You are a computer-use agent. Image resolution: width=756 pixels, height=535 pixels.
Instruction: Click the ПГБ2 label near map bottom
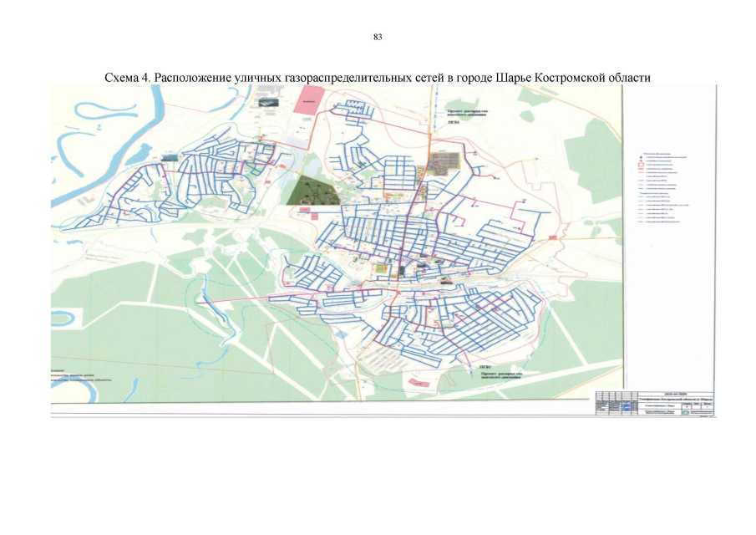(483, 366)
